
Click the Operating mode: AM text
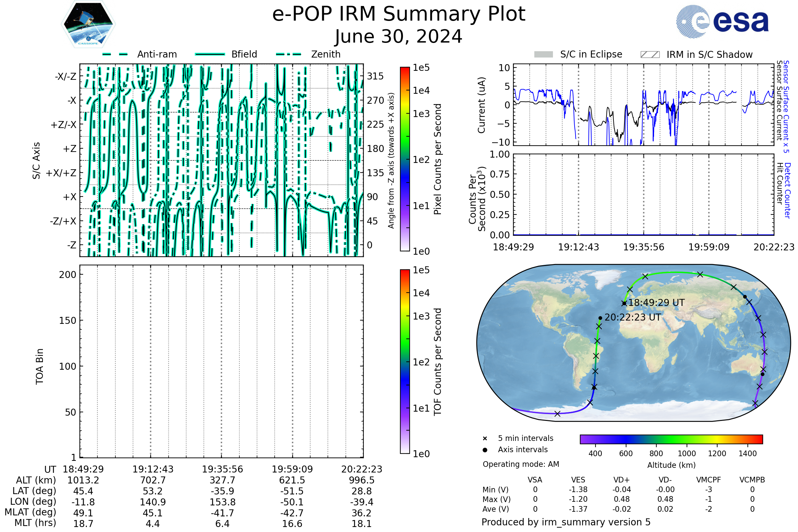click(521, 464)
